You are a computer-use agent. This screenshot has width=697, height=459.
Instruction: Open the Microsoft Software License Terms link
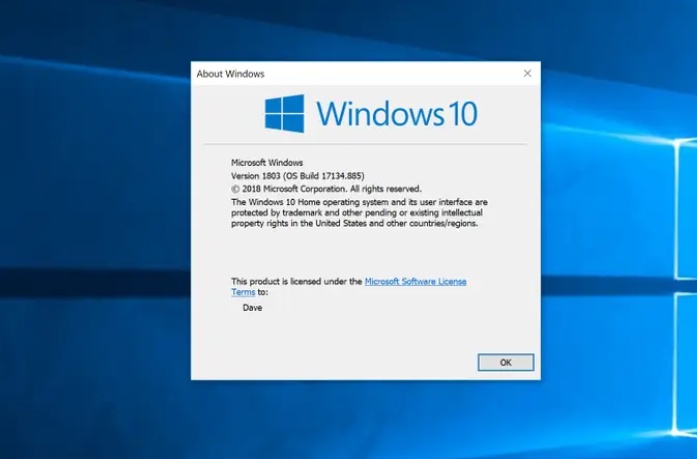[x=415, y=281]
